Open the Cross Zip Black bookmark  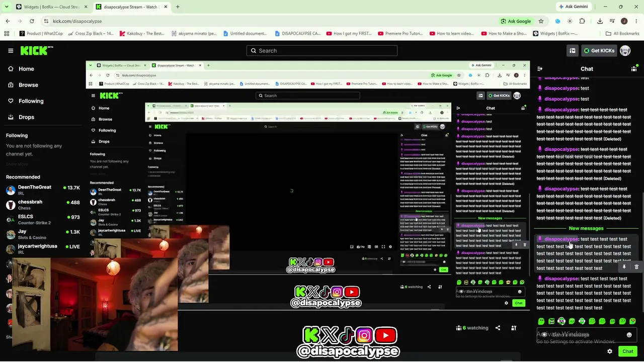tap(91, 34)
